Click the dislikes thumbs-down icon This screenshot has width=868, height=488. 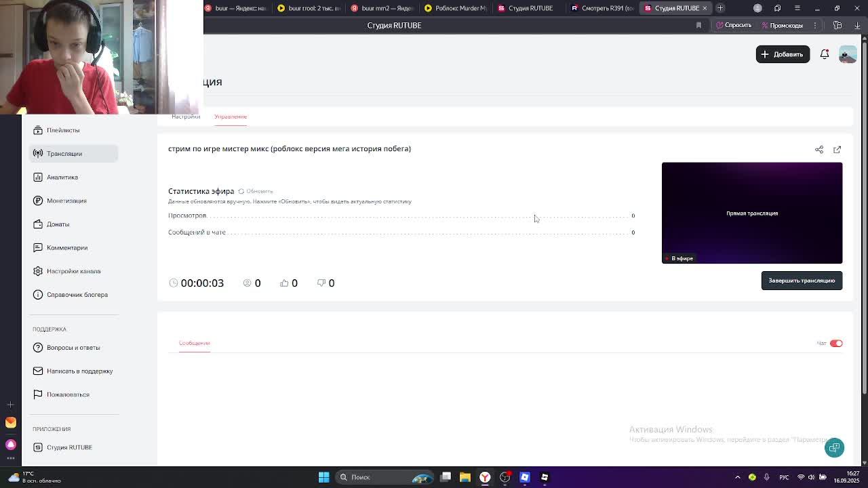[x=321, y=283]
